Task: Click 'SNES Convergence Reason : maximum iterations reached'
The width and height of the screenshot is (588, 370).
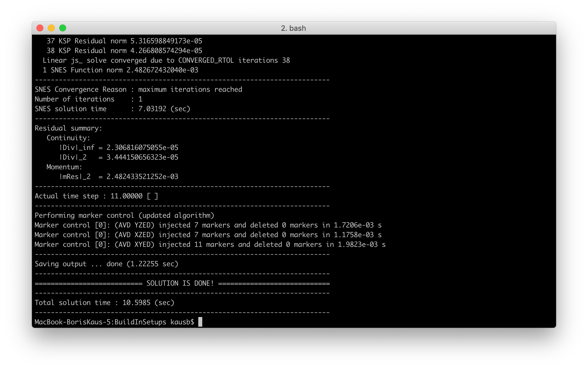Action: (x=138, y=90)
